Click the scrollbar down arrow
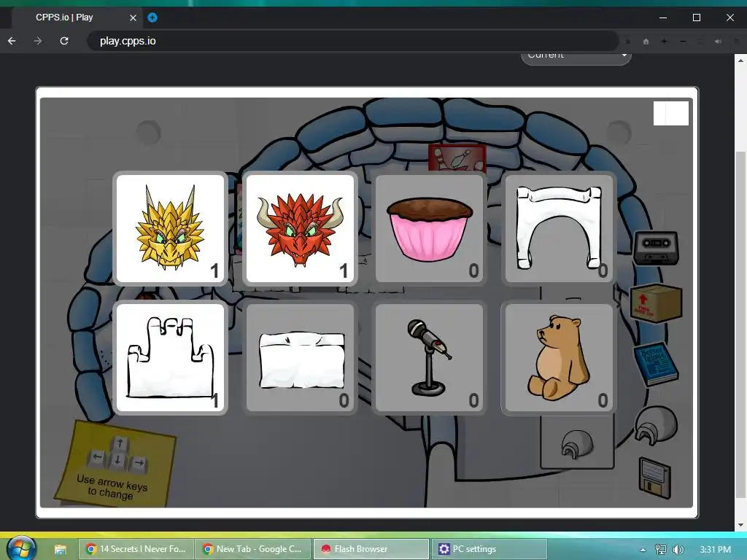This screenshot has width=747, height=560. 740,525
